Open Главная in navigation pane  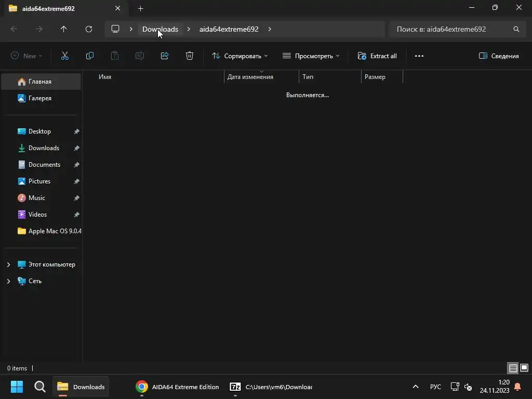[x=41, y=82]
